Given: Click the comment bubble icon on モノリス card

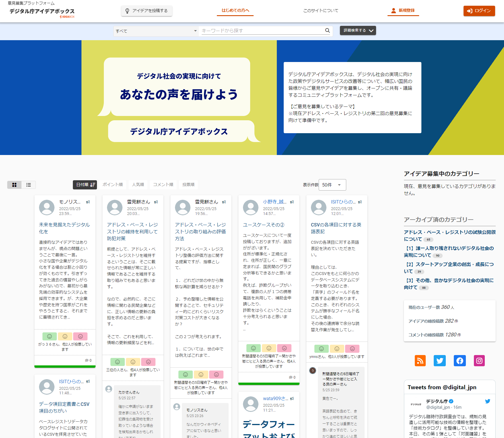Looking at the screenshot, I should 87,360.
